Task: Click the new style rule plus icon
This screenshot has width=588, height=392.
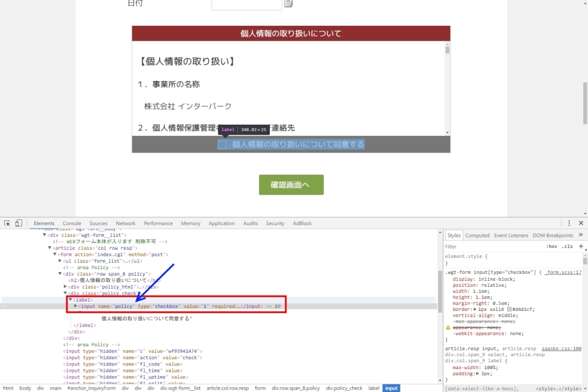Action: [x=580, y=247]
